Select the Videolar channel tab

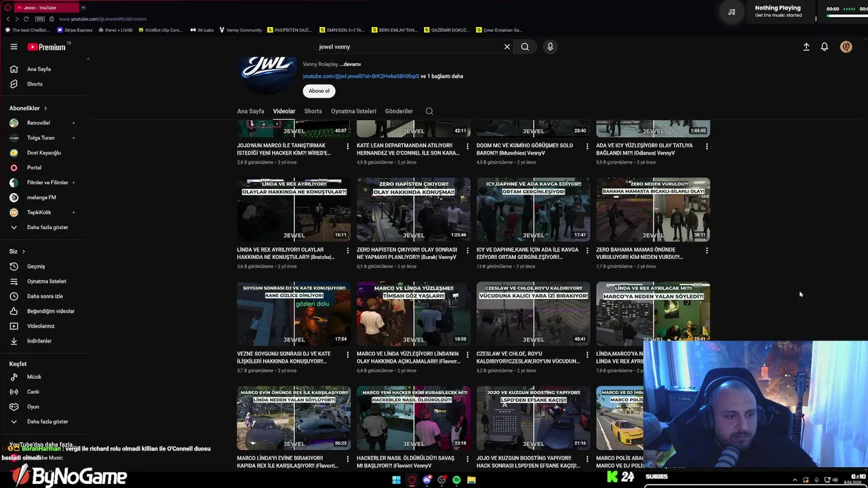[284, 111]
